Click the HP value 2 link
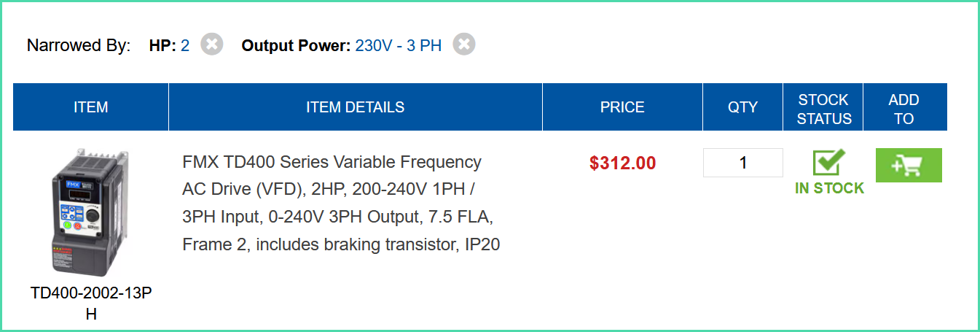 (x=185, y=45)
